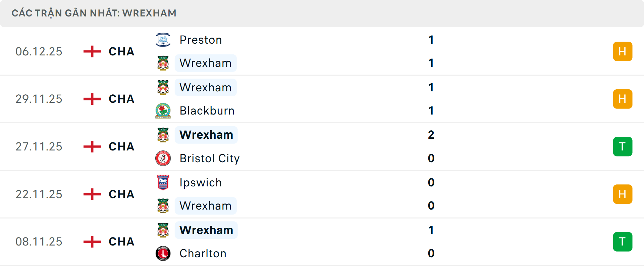Toggle the yellow H badge for the Preston match
The height and width of the screenshot is (266, 644).
[x=623, y=51]
